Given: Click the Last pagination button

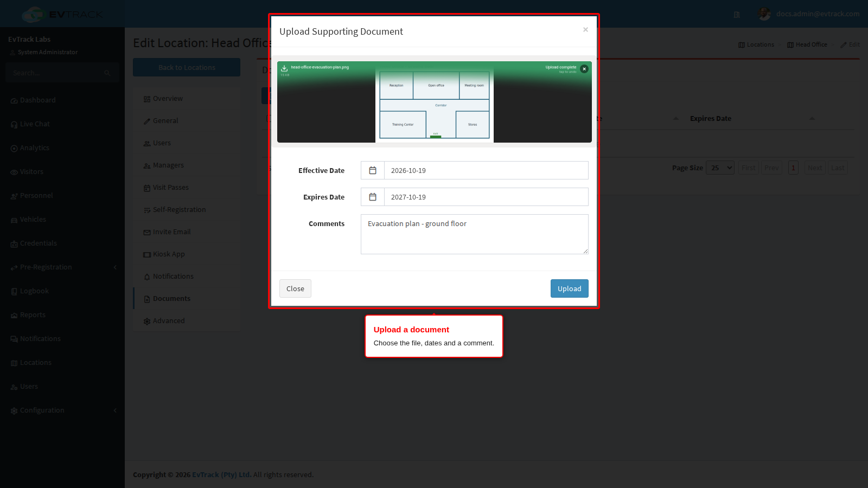Looking at the screenshot, I should coord(838,168).
